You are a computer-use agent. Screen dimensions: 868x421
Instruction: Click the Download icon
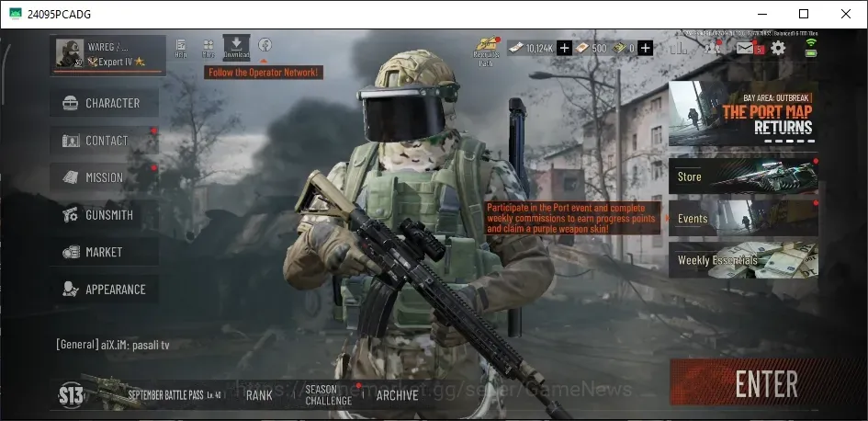point(236,48)
